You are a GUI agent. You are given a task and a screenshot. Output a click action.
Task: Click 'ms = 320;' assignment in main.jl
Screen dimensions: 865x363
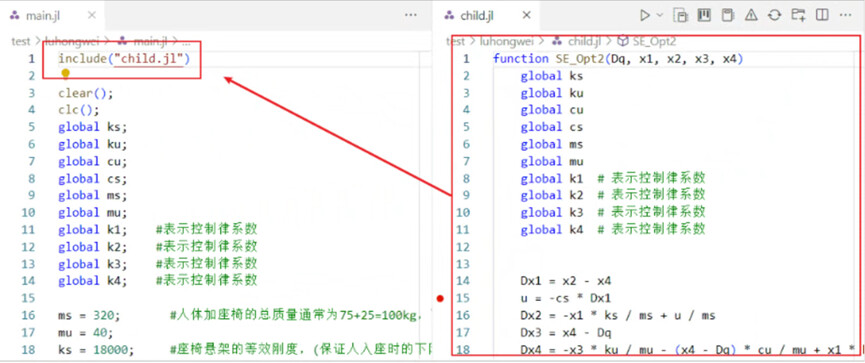(89, 316)
